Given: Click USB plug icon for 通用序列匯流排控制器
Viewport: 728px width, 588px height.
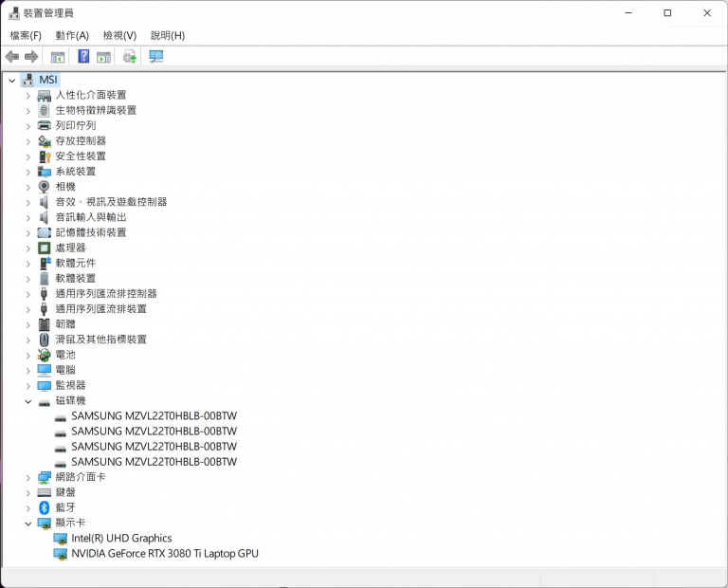Looking at the screenshot, I should tap(45, 294).
